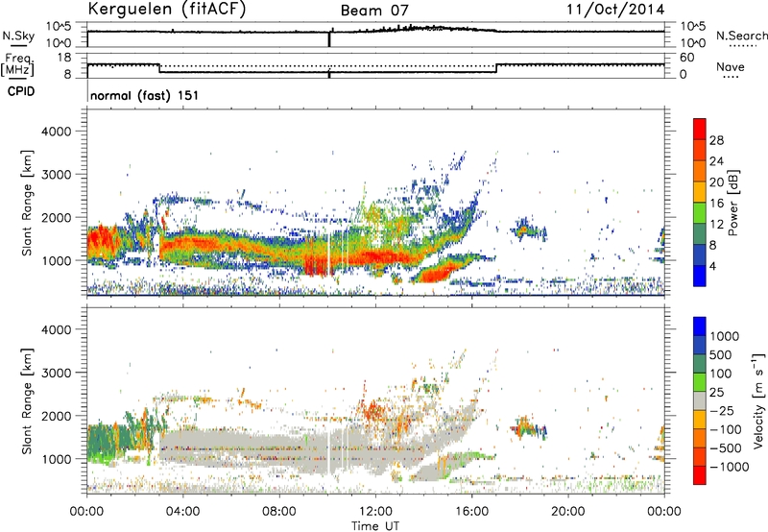
Task: Click the gray segment of the Velocity color bar
Action: 700,400
